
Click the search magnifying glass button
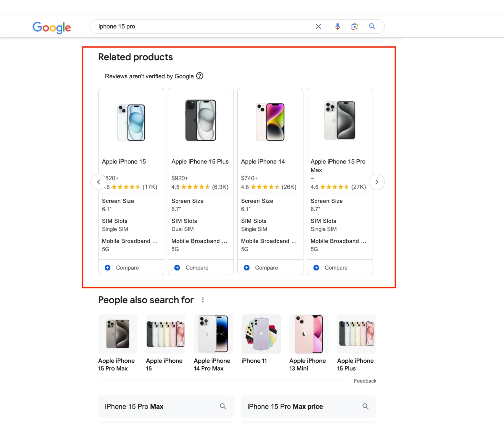coord(372,26)
